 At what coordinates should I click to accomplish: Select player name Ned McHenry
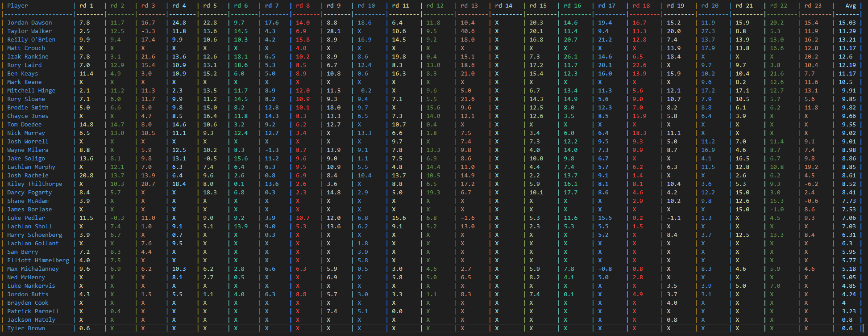point(26,277)
